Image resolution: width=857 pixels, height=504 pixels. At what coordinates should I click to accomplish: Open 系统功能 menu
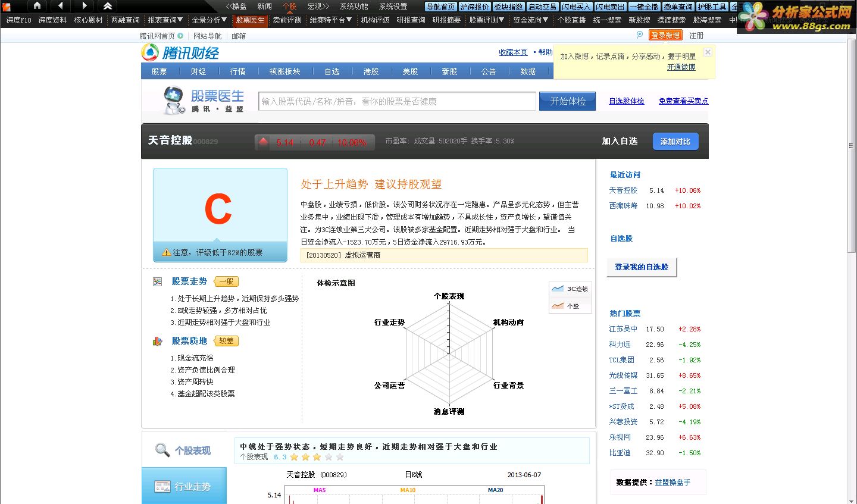click(354, 7)
